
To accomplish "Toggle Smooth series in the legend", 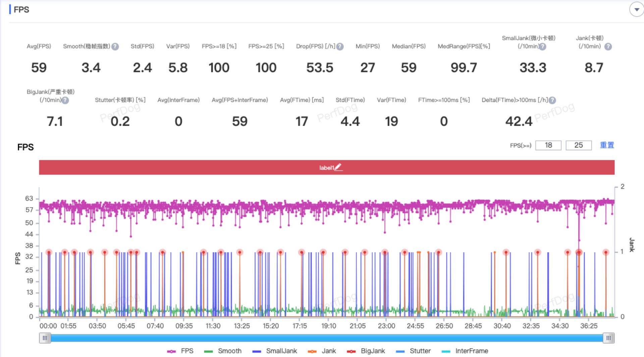I will pos(223,351).
